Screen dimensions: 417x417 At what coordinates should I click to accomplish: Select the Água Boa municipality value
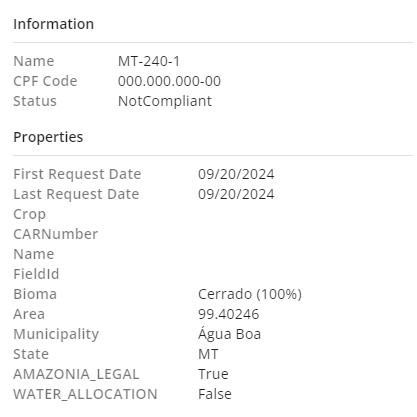230,334
